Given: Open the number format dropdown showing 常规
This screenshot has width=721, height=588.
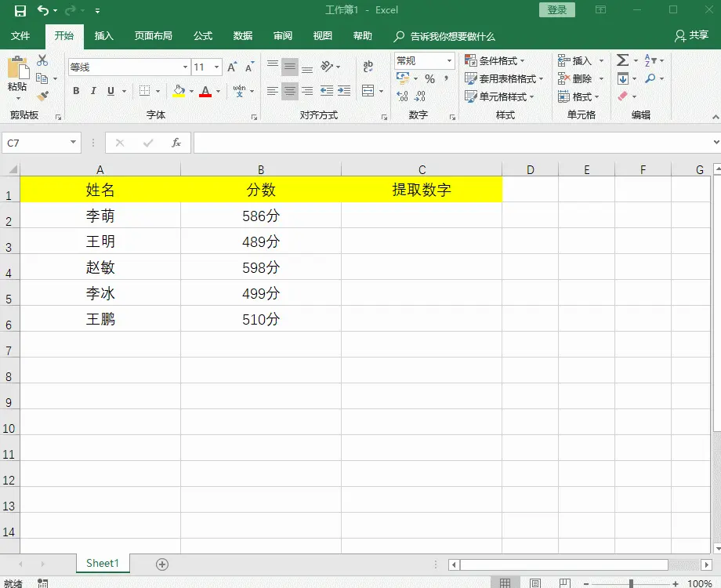Looking at the screenshot, I should coord(425,60).
